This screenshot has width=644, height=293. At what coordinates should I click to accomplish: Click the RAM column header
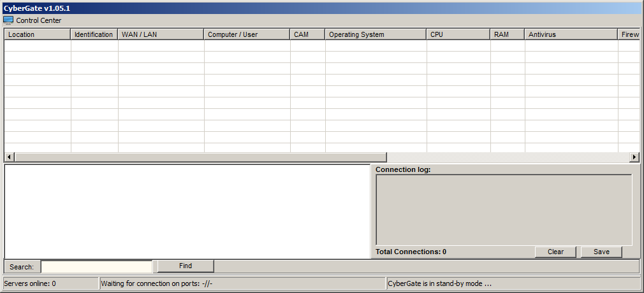[507, 34]
